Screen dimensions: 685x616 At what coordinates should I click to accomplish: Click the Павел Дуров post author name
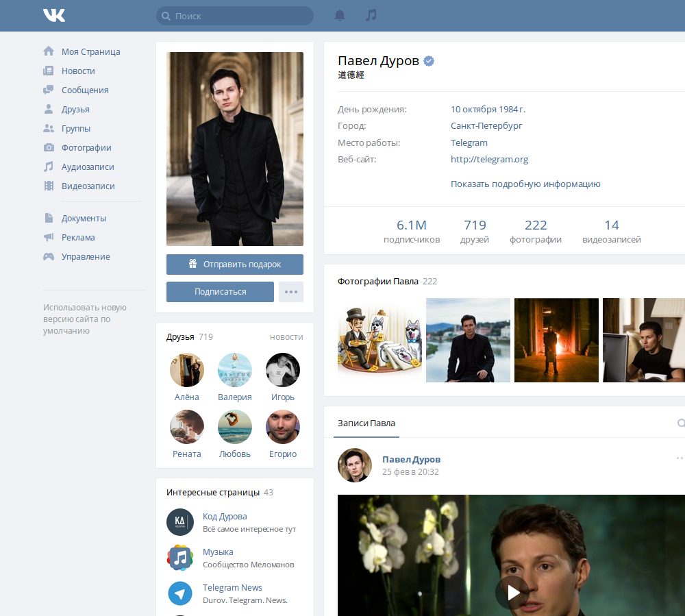pyautogui.click(x=411, y=460)
